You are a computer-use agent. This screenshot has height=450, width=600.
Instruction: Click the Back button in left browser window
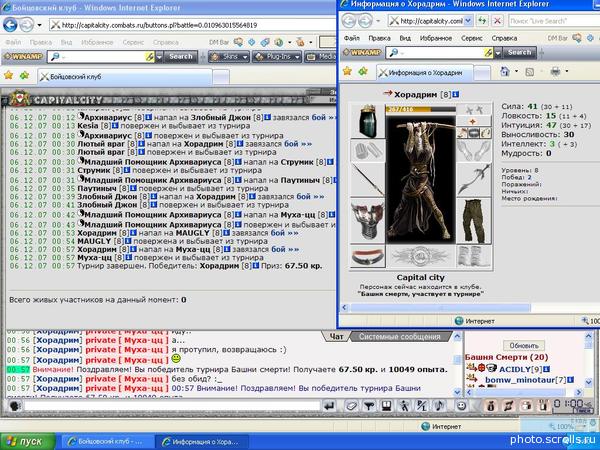15,24
